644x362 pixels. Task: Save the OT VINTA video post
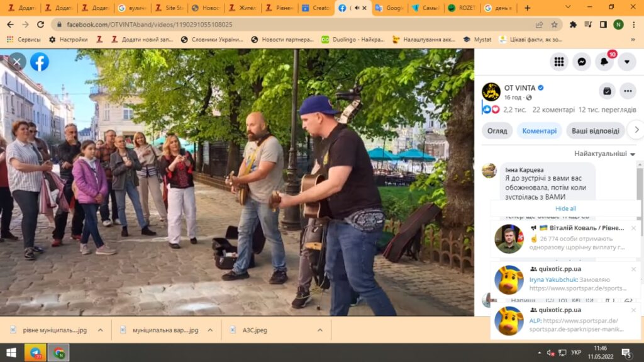606,91
